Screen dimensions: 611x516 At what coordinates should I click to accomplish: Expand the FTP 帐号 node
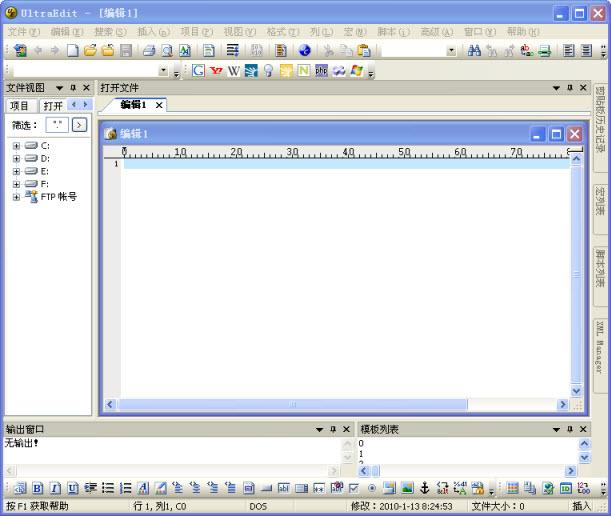click(x=16, y=197)
